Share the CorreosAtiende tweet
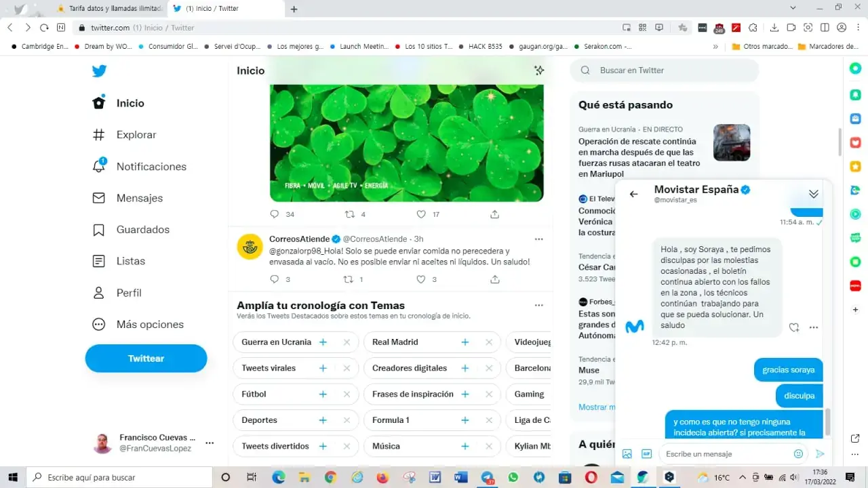The width and height of the screenshot is (868, 488). point(495,279)
